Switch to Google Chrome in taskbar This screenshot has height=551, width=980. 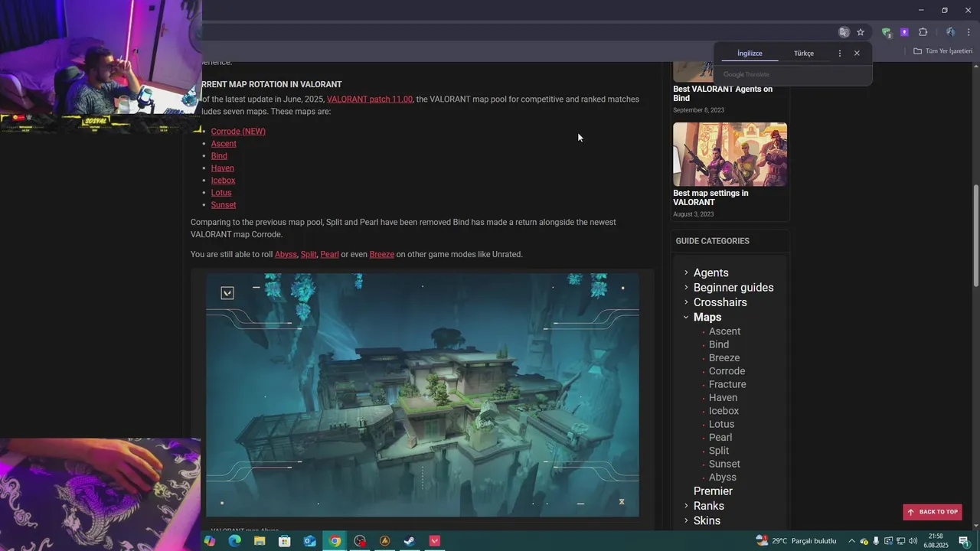pyautogui.click(x=335, y=541)
